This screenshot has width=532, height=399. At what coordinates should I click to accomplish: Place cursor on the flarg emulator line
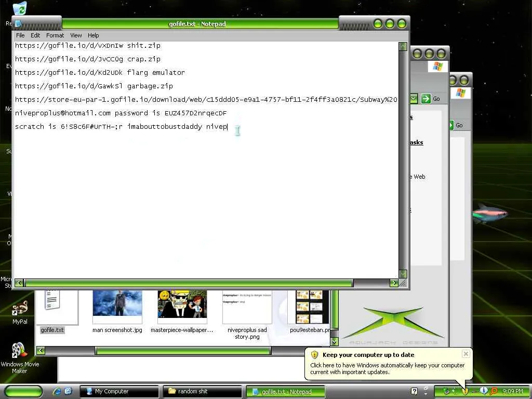(x=100, y=73)
